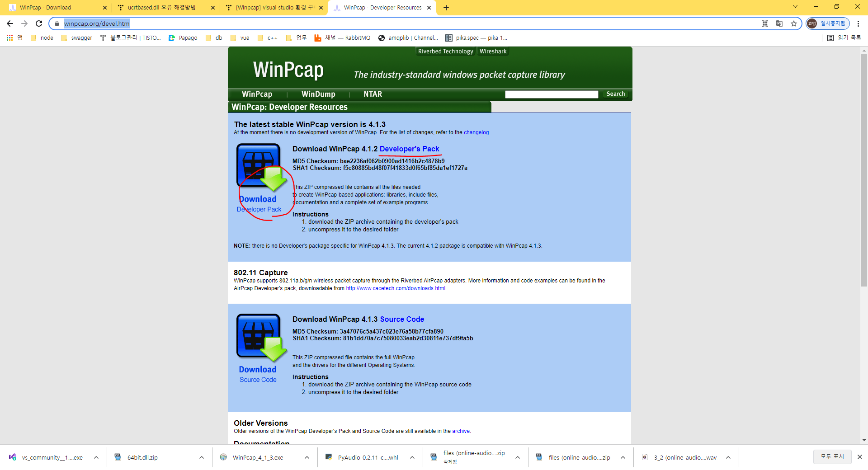868x470 pixels.
Task: Open the swagger bookmark folder
Action: [x=77, y=38]
